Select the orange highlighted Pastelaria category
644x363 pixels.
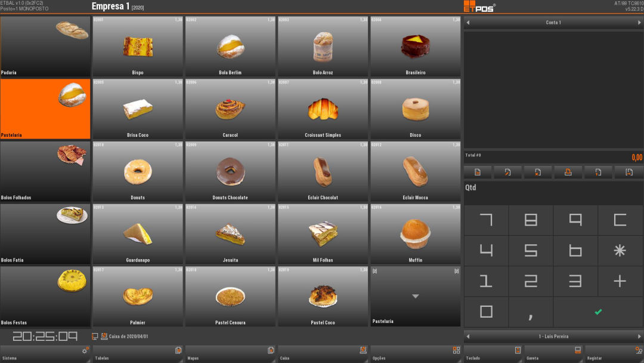[45, 109]
